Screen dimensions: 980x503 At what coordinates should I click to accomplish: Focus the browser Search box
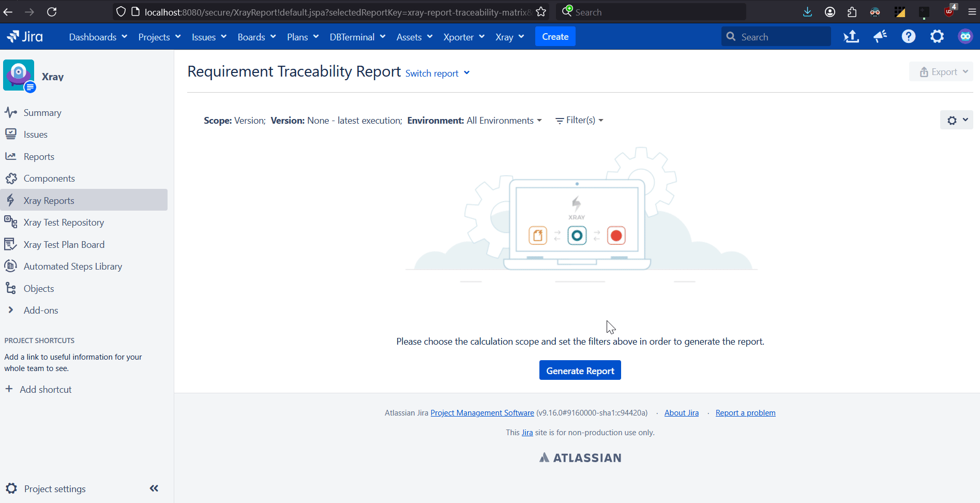pyautogui.click(x=652, y=12)
